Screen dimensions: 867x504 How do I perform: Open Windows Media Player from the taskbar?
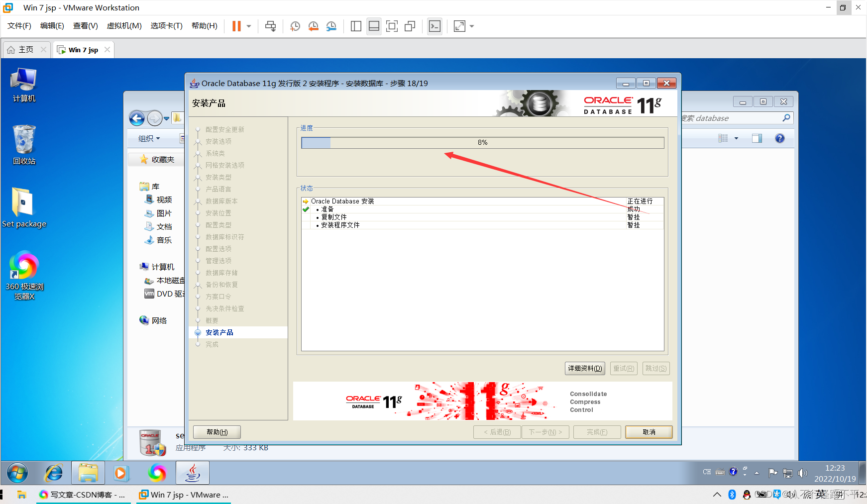coord(121,473)
